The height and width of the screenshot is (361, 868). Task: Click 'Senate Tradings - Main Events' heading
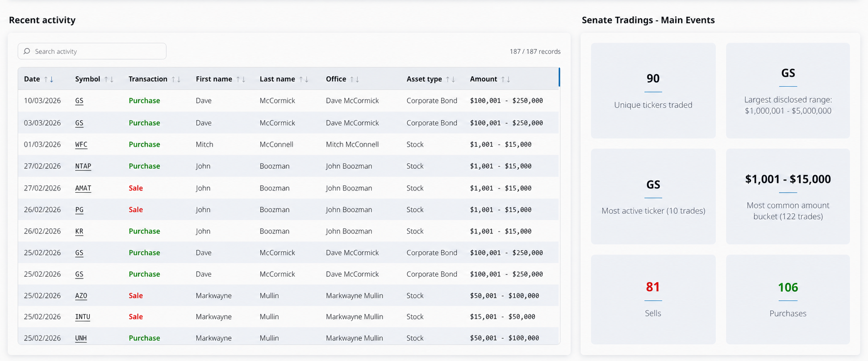point(648,20)
